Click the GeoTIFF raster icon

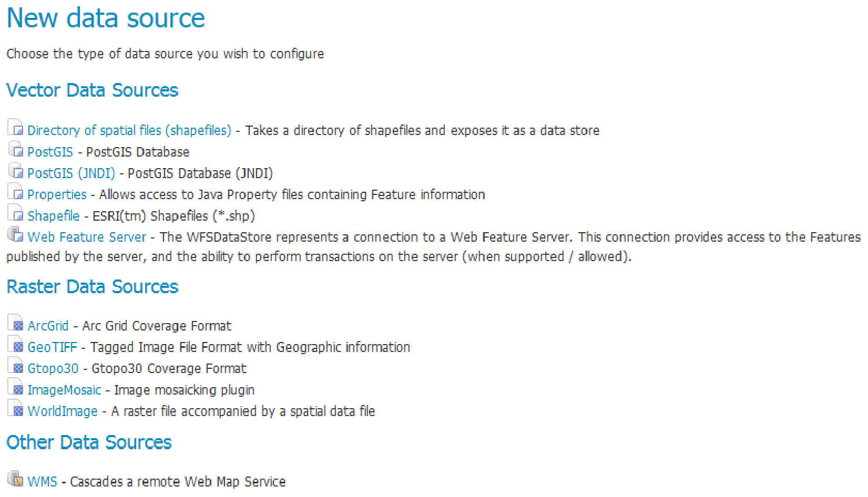coord(16,345)
